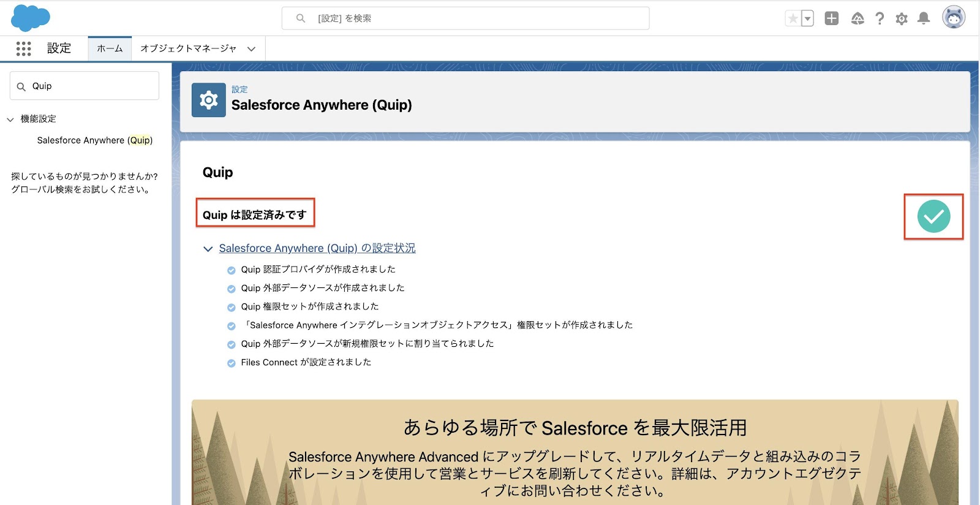The width and height of the screenshot is (980, 505).
Task: Click the グローバル検索をお試しください hint text
Action: pos(81,189)
